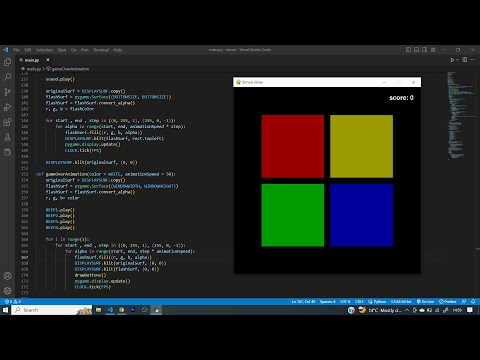The height and width of the screenshot is (360, 480).
Task: Open the Source Control view
Action: (7, 92)
